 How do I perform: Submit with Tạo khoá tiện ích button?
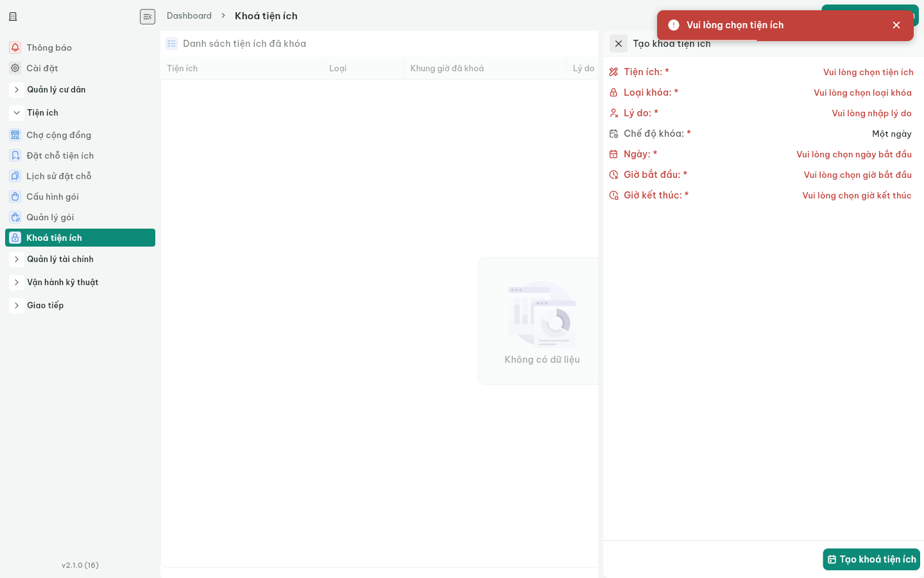click(x=871, y=559)
